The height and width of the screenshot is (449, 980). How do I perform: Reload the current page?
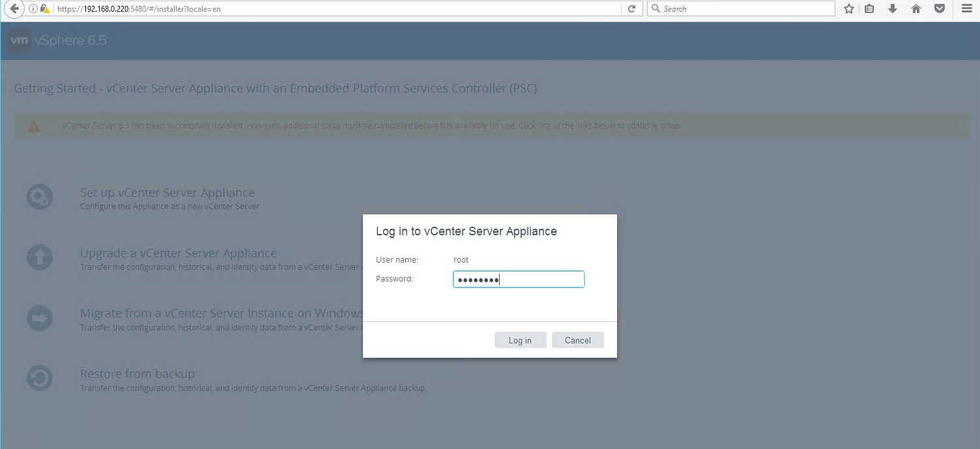[x=631, y=9]
